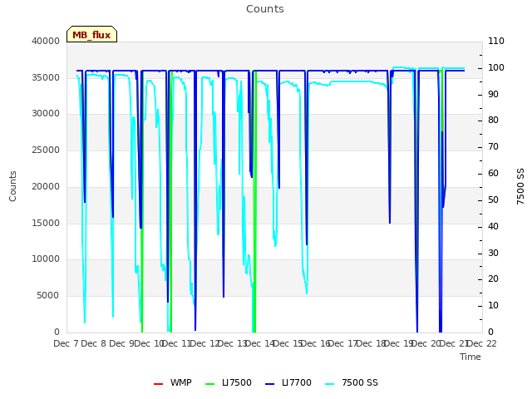Click the Dec 22 x-axis date label
Image resolution: width=532 pixels, height=399 pixels.
pos(482,343)
